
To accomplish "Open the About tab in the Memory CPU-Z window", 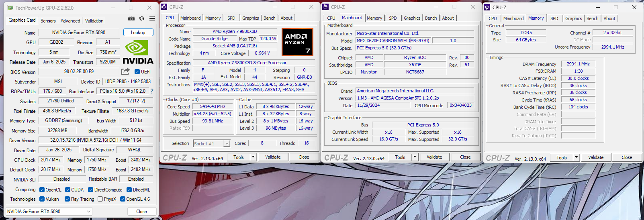I will [609, 18].
